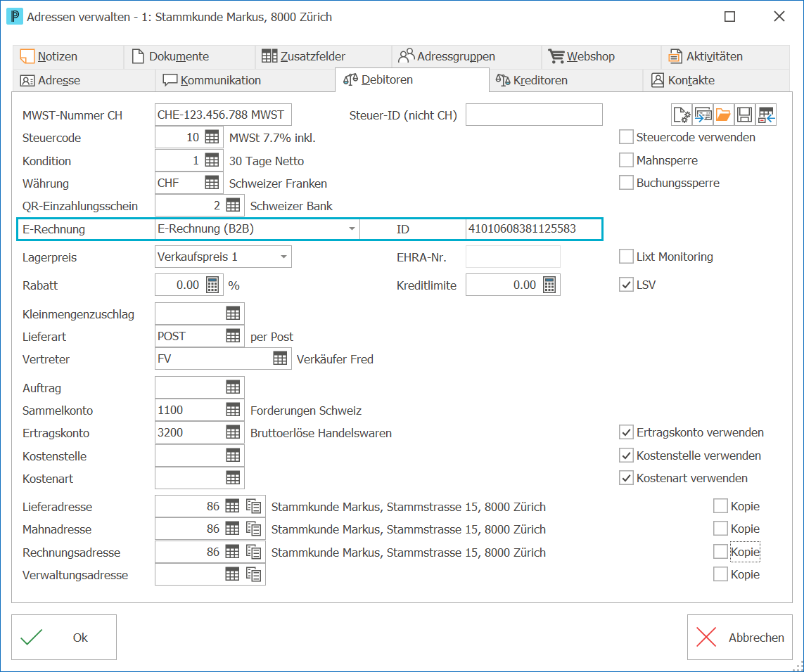Screen dimensions: 804x672
Task: Open the Kleinmengenzuschlag lookup table icon
Action: (x=233, y=314)
